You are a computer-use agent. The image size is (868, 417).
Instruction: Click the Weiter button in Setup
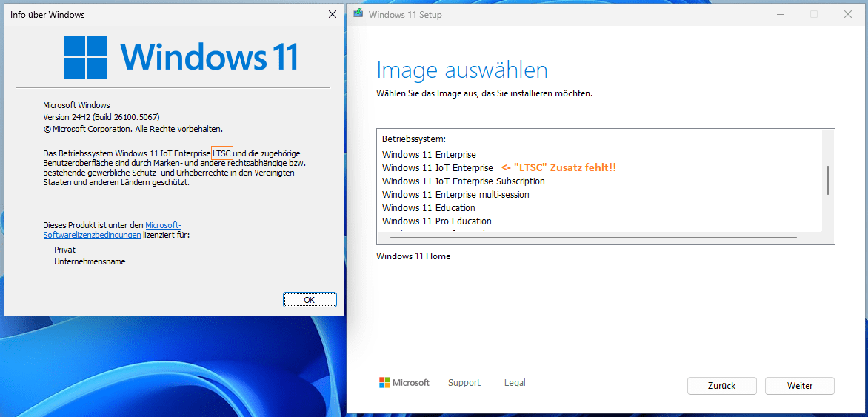tap(799, 385)
